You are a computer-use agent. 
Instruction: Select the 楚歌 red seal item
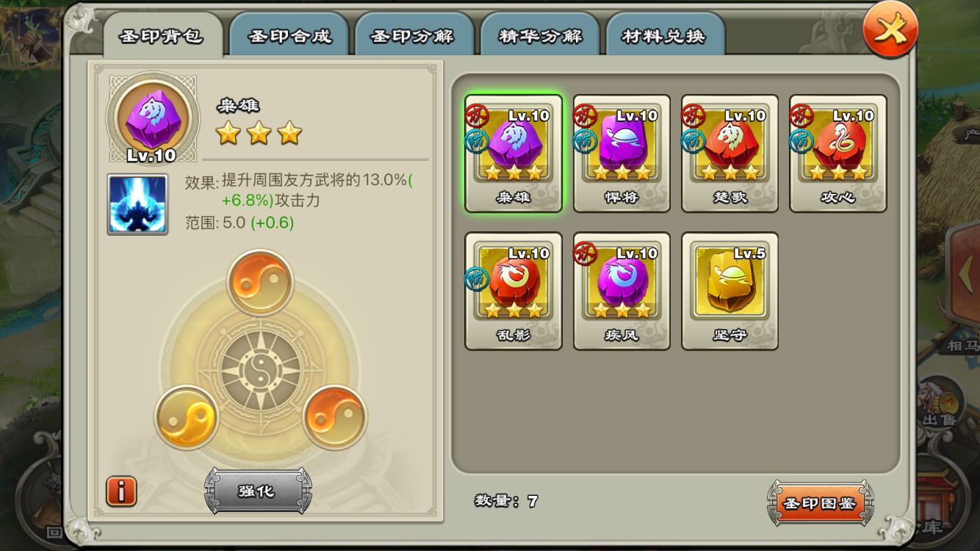[729, 154]
